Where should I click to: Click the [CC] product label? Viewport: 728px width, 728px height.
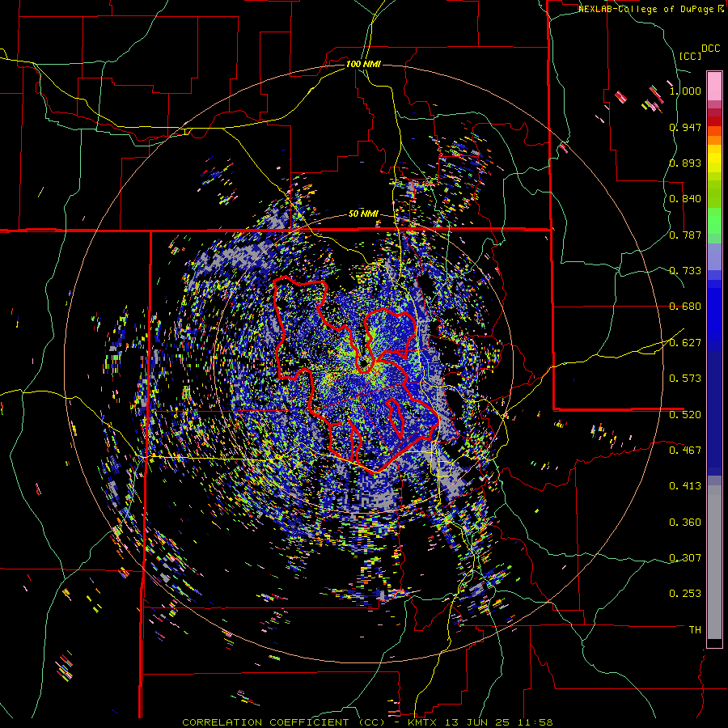tap(690, 56)
